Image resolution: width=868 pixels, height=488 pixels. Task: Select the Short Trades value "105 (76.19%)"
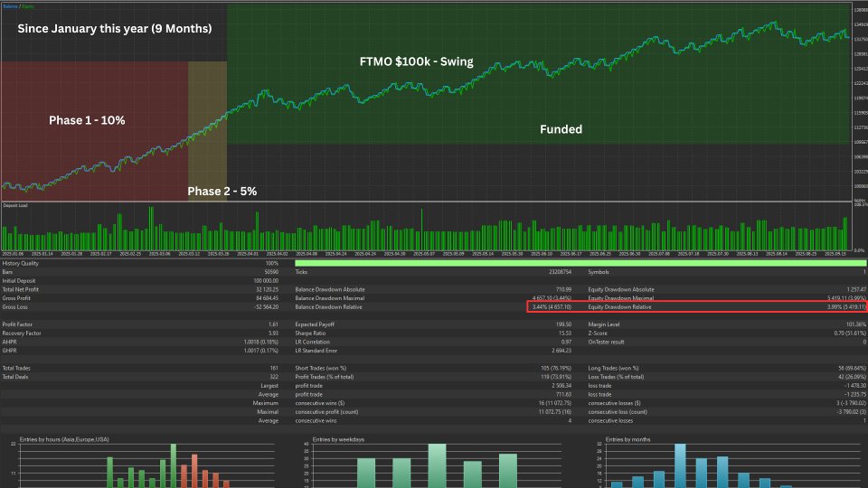click(x=556, y=369)
